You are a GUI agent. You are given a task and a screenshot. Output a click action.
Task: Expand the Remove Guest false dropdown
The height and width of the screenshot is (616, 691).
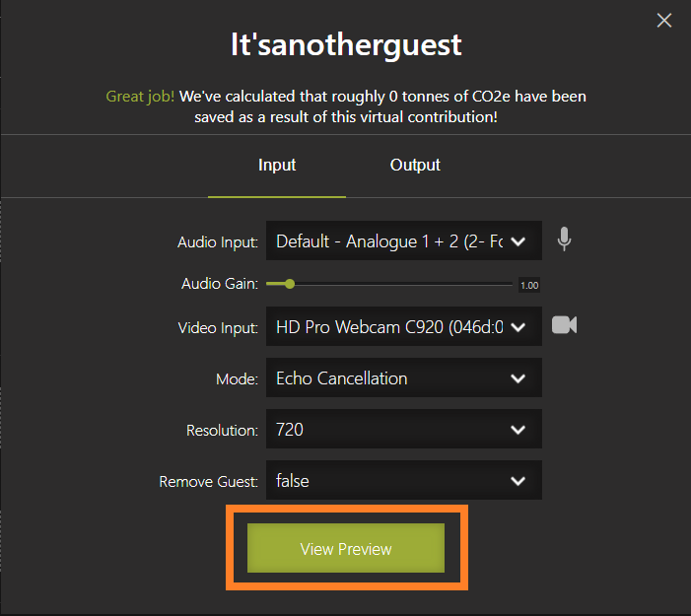[x=404, y=480]
